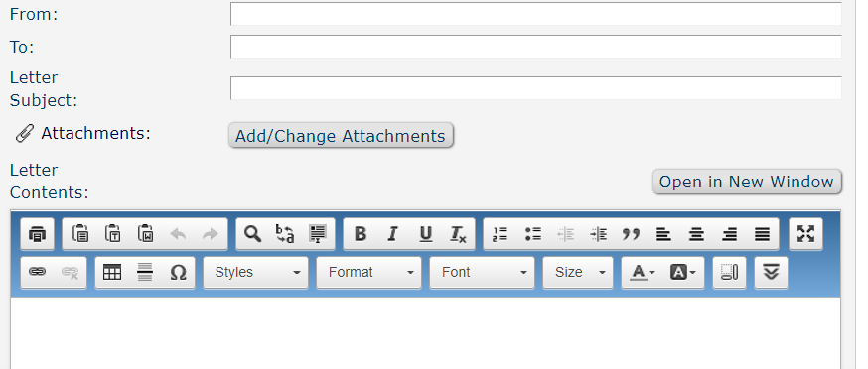Screen dimensions: 868x369
Task: Open the Format dropdown
Action: [368, 272]
